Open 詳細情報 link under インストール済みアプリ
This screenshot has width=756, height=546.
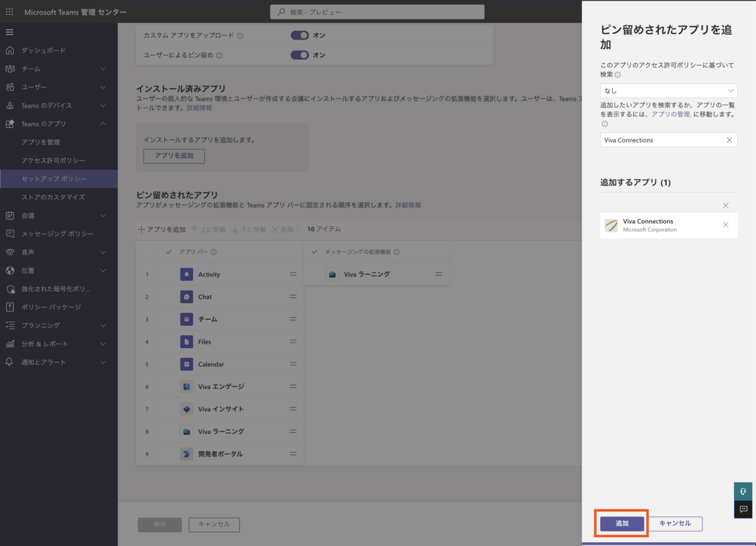[x=199, y=108]
